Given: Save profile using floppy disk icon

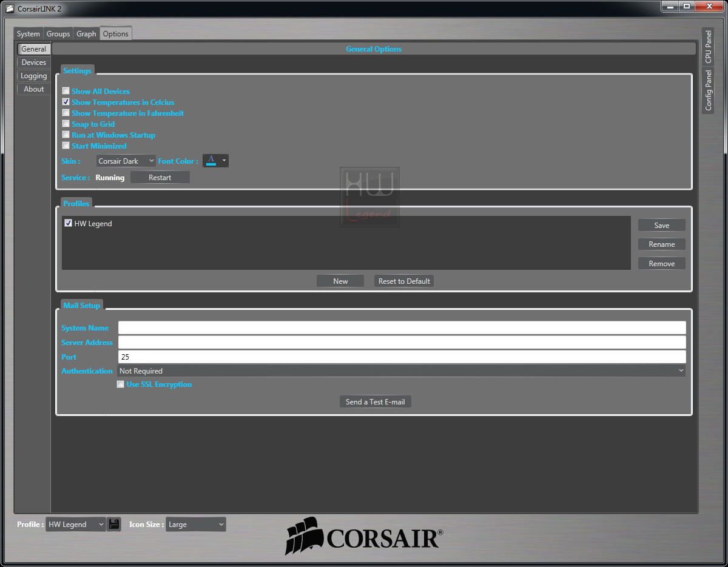Looking at the screenshot, I should [x=114, y=525].
